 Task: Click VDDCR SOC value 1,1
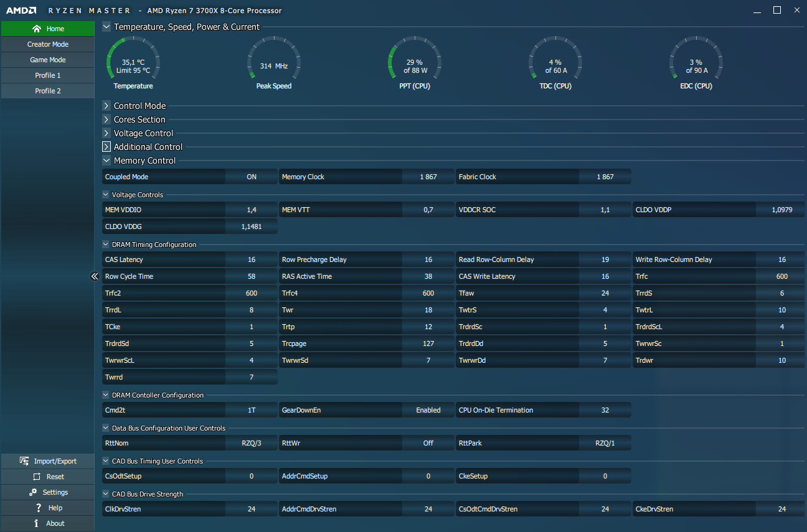[605, 210]
